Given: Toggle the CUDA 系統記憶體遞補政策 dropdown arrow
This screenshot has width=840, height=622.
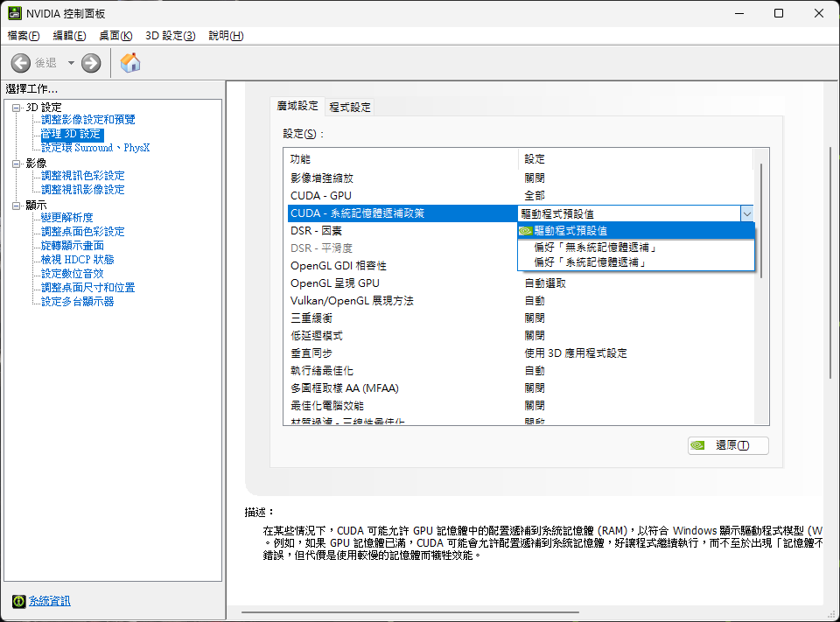Looking at the screenshot, I should click(x=746, y=213).
